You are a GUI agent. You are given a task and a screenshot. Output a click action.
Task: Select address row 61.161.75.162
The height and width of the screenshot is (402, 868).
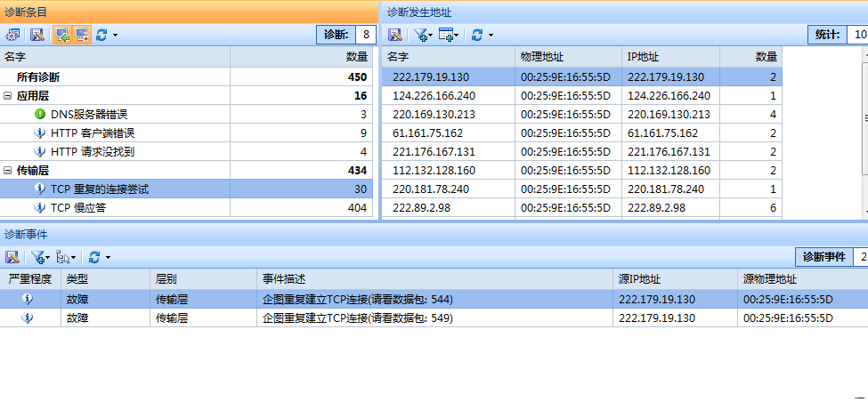582,133
